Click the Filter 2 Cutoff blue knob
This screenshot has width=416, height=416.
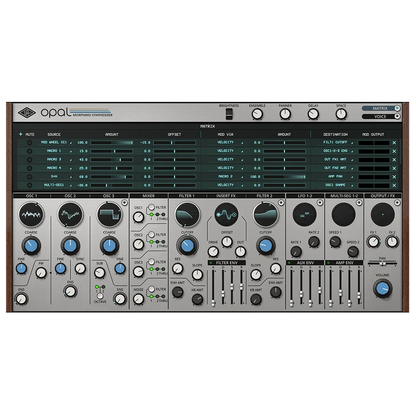pos(265,246)
